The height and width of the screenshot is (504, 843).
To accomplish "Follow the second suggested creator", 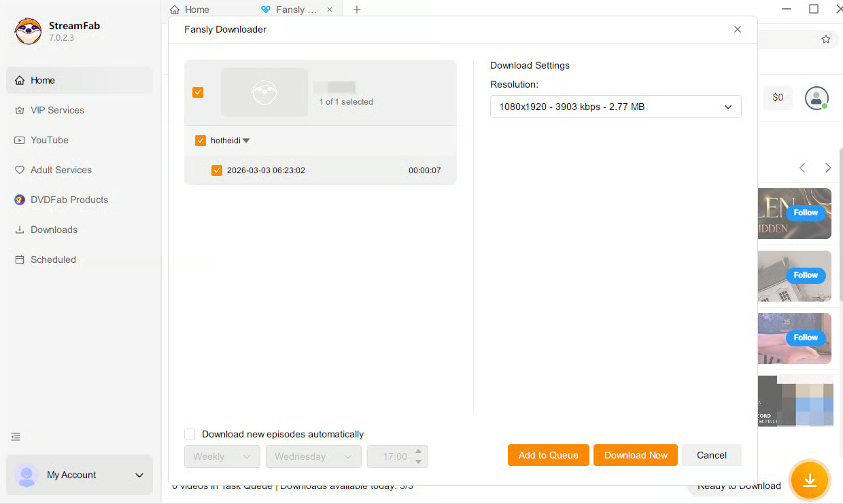I will point(806,275).
